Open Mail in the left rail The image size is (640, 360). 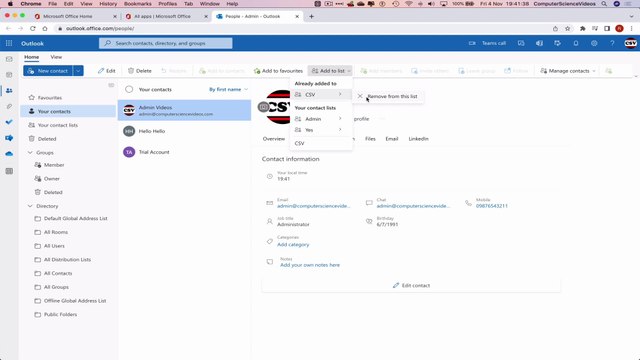[9, 59]
